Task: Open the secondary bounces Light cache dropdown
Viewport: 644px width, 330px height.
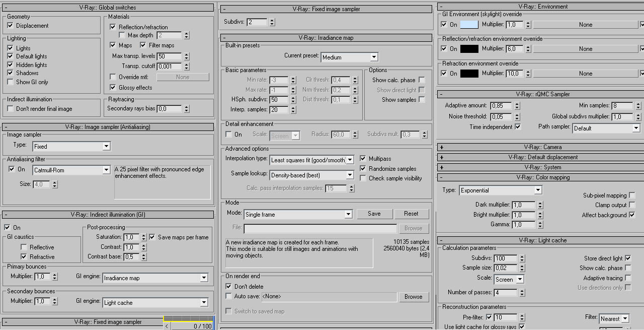Action: (x=155, y=303)
